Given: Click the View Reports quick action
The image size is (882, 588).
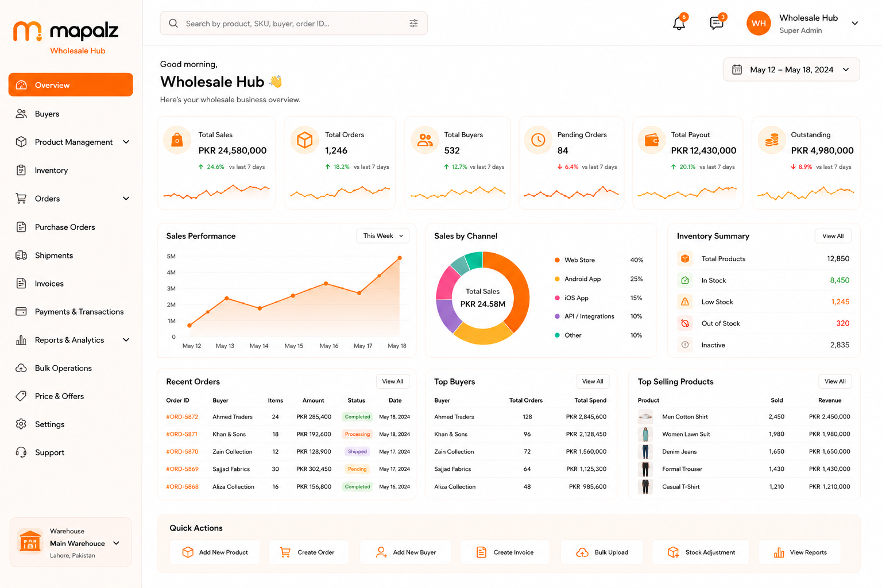Looking at the screenshot, I should [x=800, y=552].
